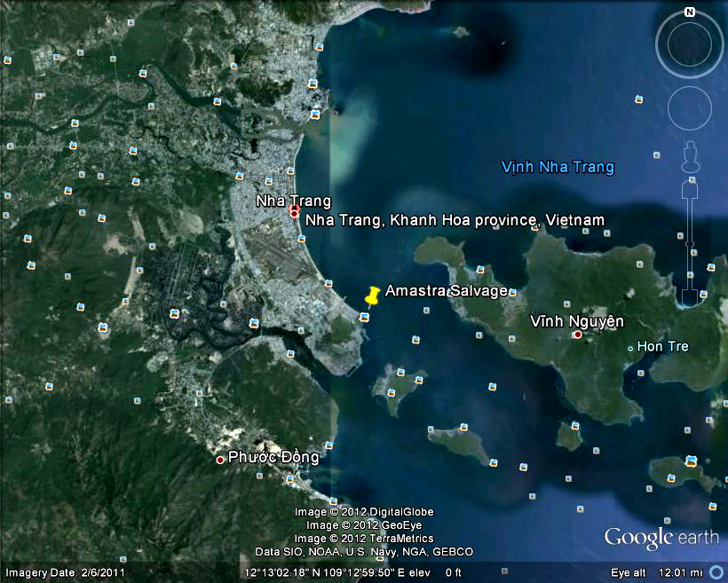The height and width of the screenshot is (583, 728).
Task: Click the Move joystick circle below the compass
Action: pos(690,108)
